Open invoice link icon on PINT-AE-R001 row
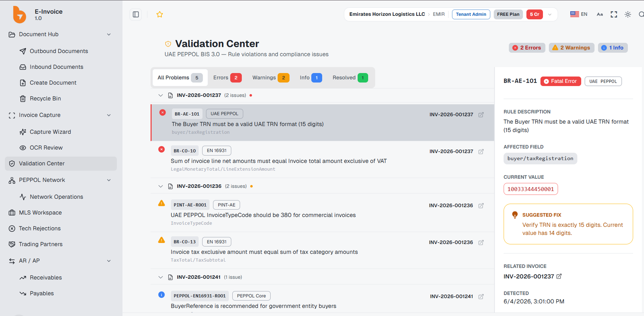The height and width of the screenshot is (316, 644). click(x=481, y=206)
